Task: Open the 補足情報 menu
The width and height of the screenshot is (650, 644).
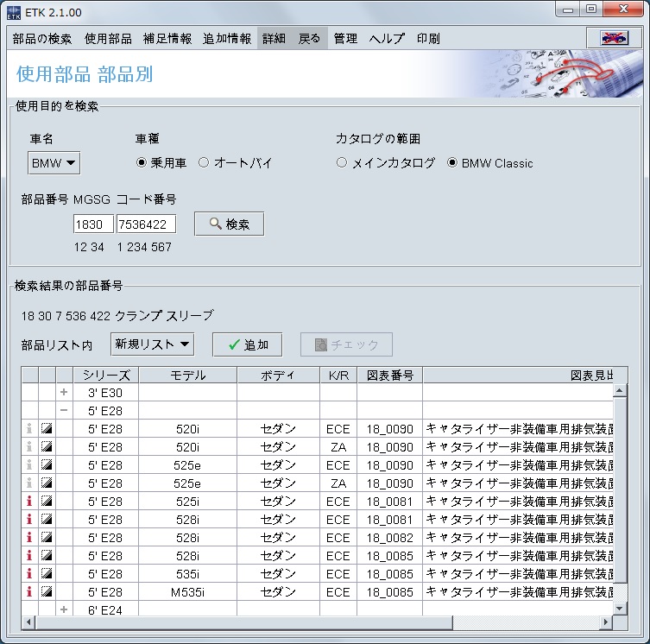Action: pos(167,39)
